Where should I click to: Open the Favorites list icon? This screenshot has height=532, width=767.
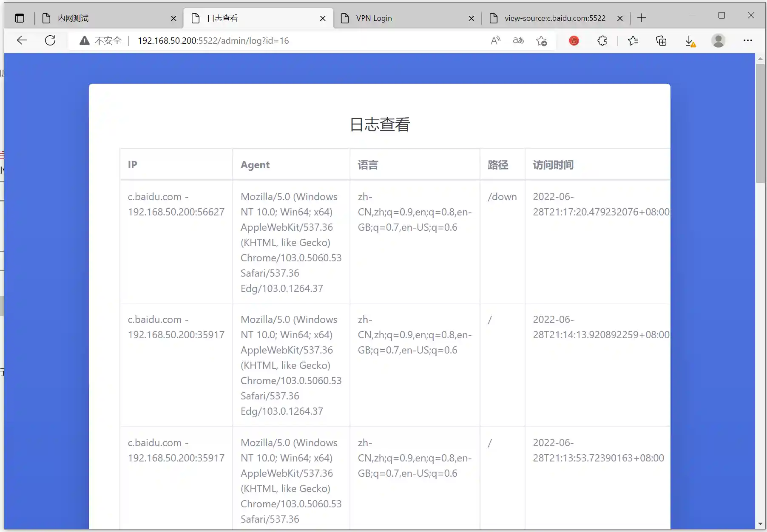[633, 41]
